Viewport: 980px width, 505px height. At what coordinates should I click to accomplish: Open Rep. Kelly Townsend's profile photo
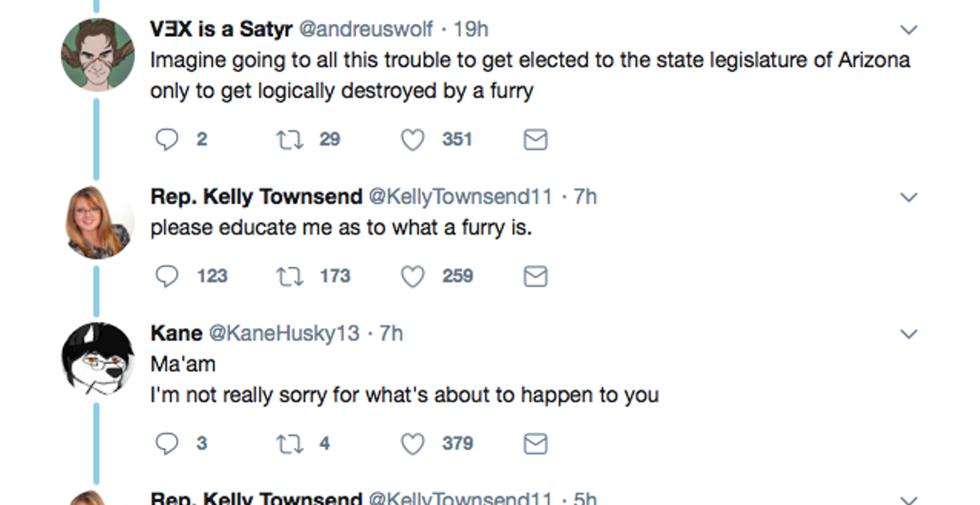click(97, 222)
